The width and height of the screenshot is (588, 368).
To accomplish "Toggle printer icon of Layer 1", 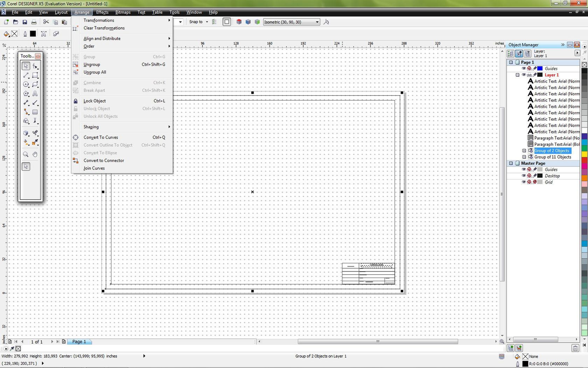I will (529, 75).
